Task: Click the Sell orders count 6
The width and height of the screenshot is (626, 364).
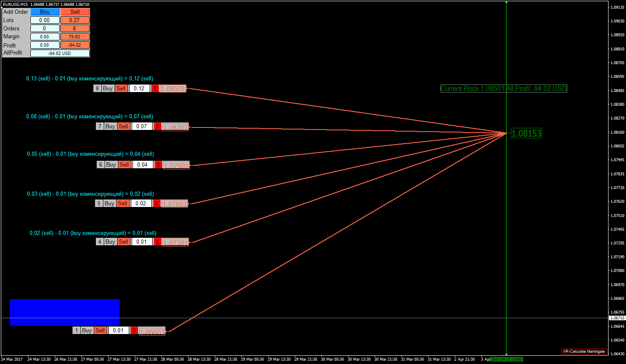Action: [x=75, y=28]
